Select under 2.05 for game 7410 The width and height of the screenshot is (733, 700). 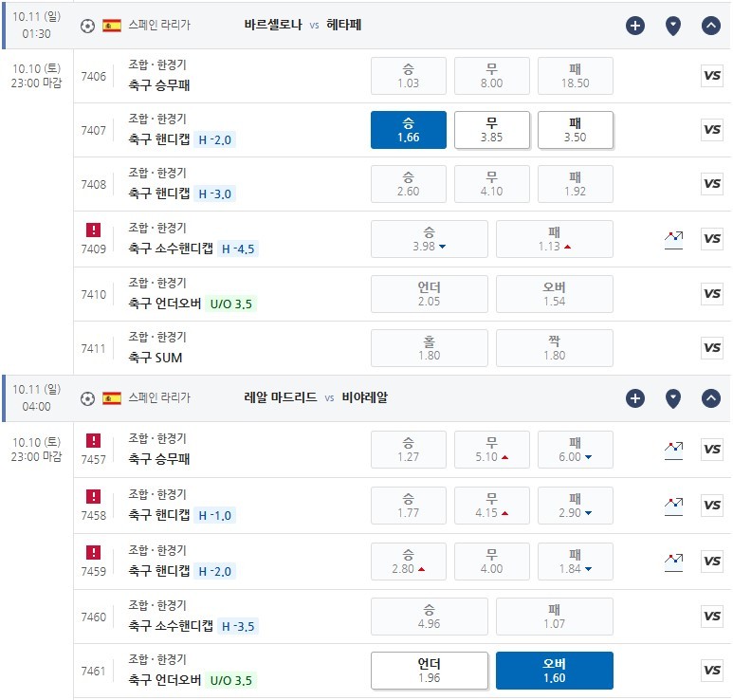pos(430,294)
